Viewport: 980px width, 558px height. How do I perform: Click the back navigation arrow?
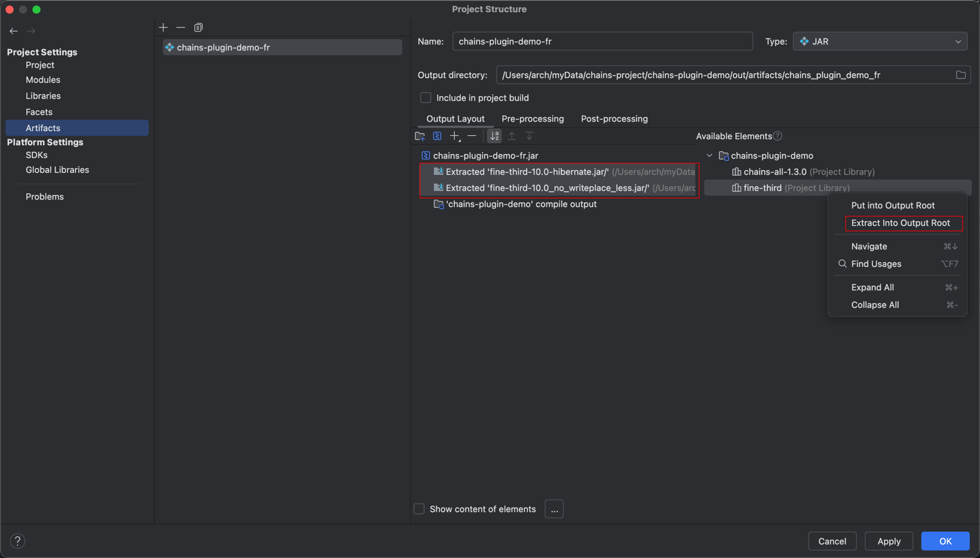(13, 31)
